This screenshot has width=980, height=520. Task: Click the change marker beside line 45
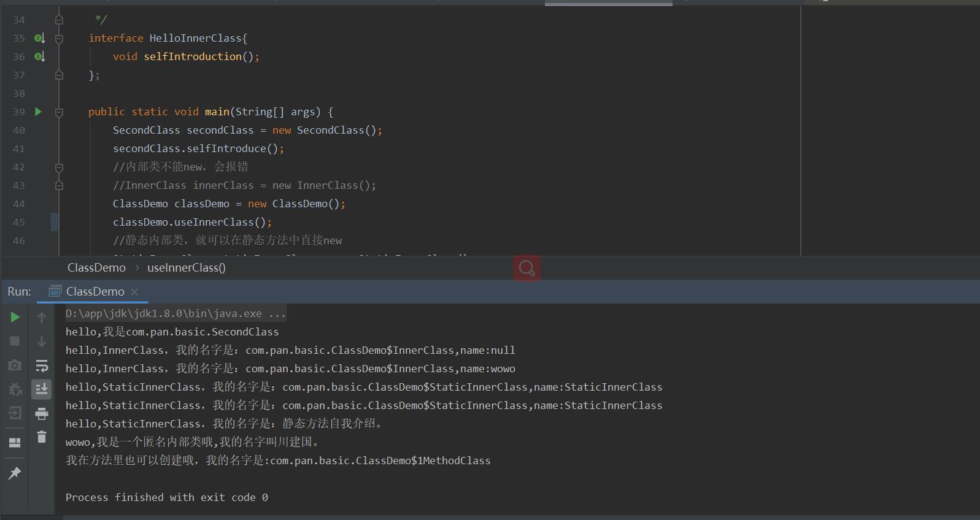(x=54, y=222)
